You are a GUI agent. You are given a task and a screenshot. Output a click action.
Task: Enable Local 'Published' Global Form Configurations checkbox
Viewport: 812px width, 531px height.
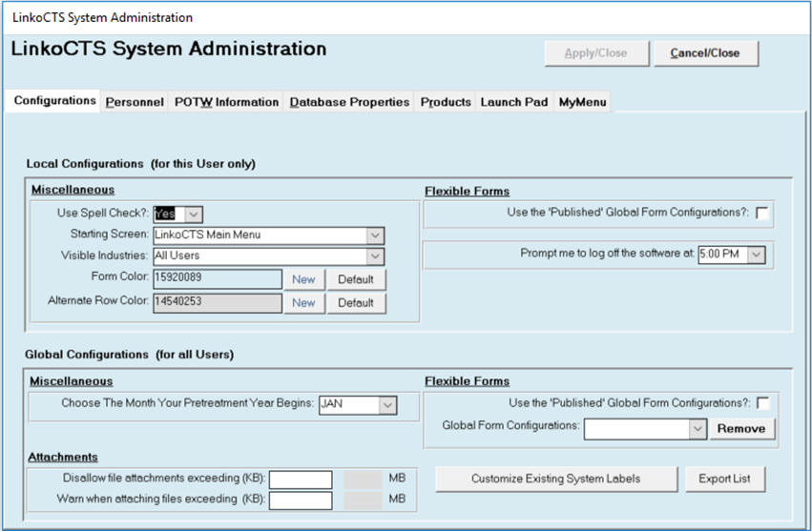(762, 213)
